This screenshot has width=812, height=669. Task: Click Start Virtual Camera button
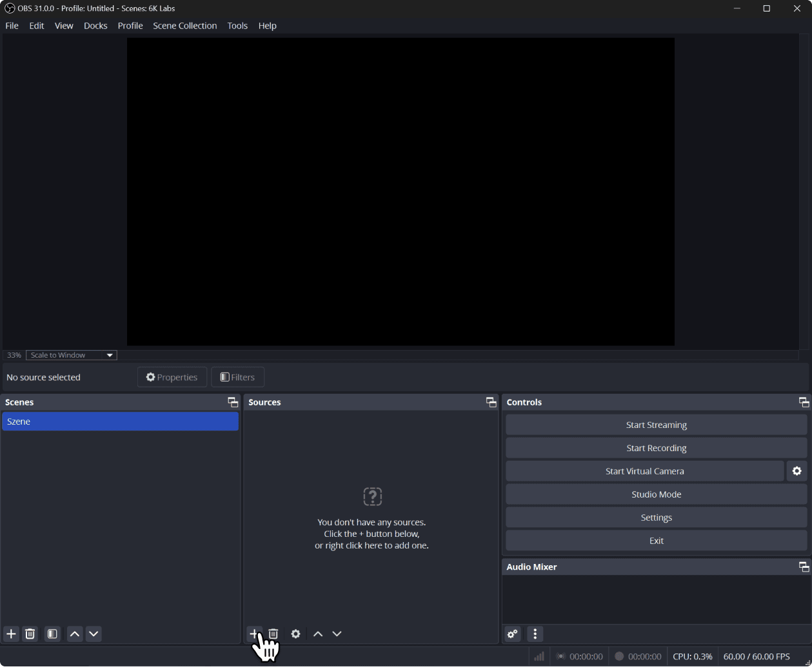point(645,471)
